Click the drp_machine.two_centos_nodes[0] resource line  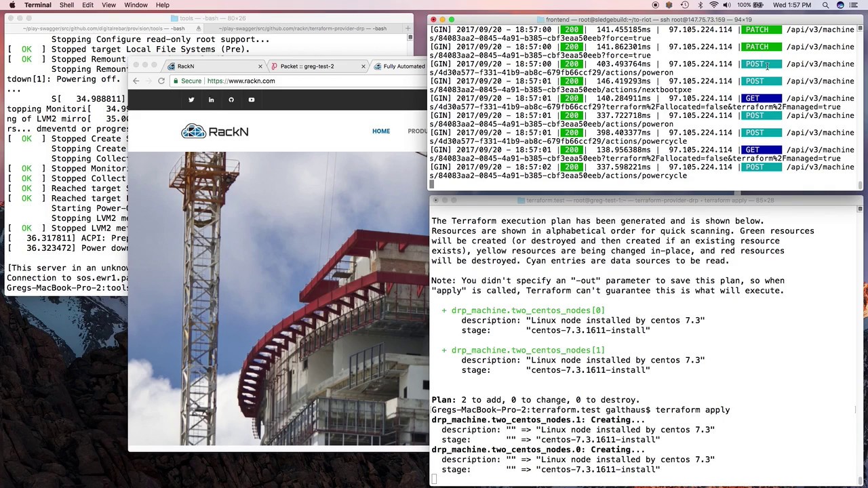pos(523,310)
